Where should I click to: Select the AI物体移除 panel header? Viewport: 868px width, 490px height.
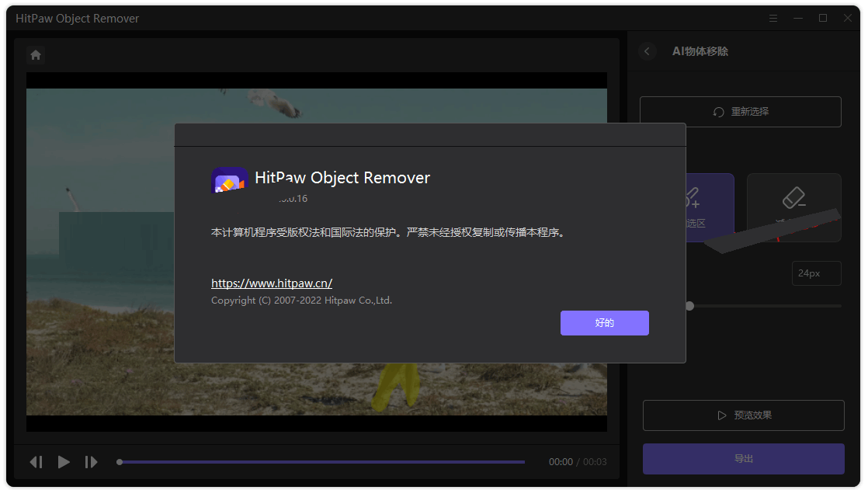pos(700,51)
